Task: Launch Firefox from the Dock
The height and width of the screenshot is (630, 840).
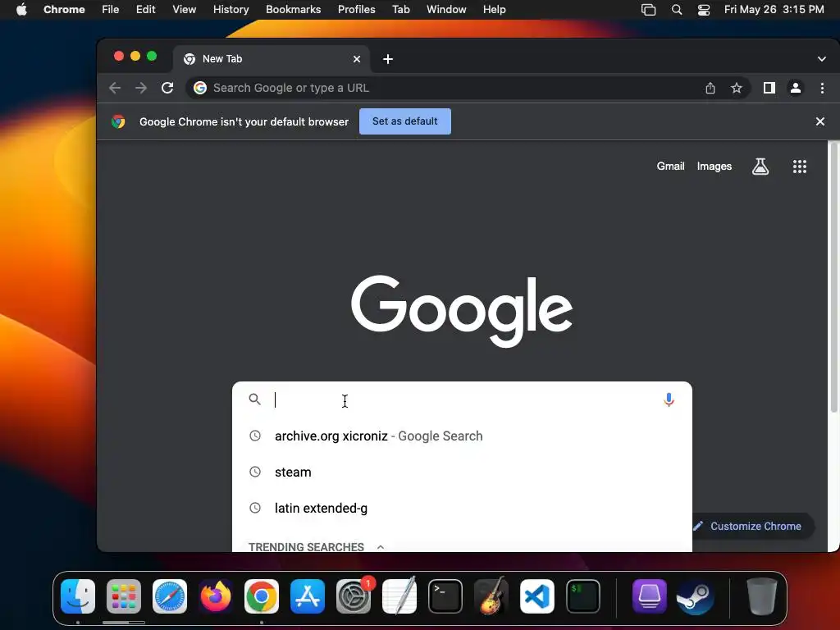Action: tap(216, 596)
